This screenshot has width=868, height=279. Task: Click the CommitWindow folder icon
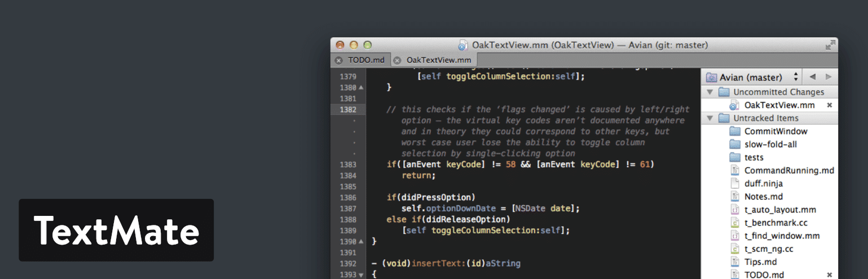click(734, 131)
